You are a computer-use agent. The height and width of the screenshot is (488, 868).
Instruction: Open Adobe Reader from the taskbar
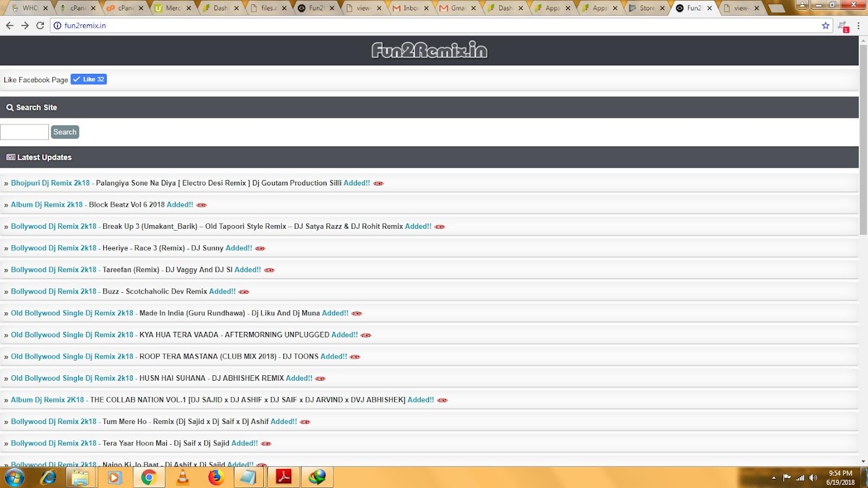pyautogui.click(x=283, y=477)
